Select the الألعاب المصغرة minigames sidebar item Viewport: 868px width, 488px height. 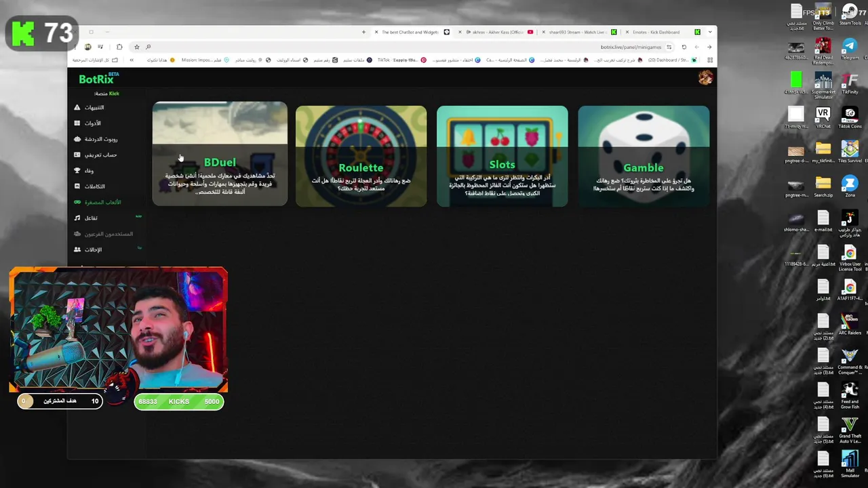tap(98, 202)
